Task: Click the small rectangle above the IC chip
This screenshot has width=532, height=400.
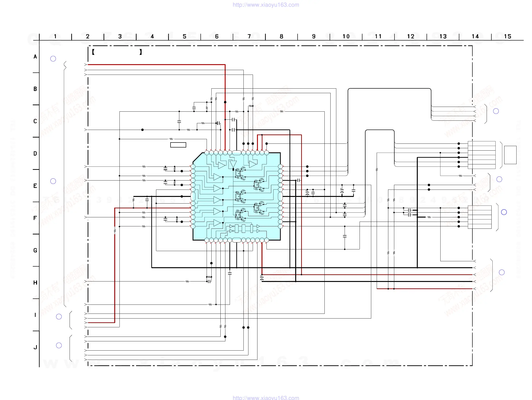Action: 178,145
